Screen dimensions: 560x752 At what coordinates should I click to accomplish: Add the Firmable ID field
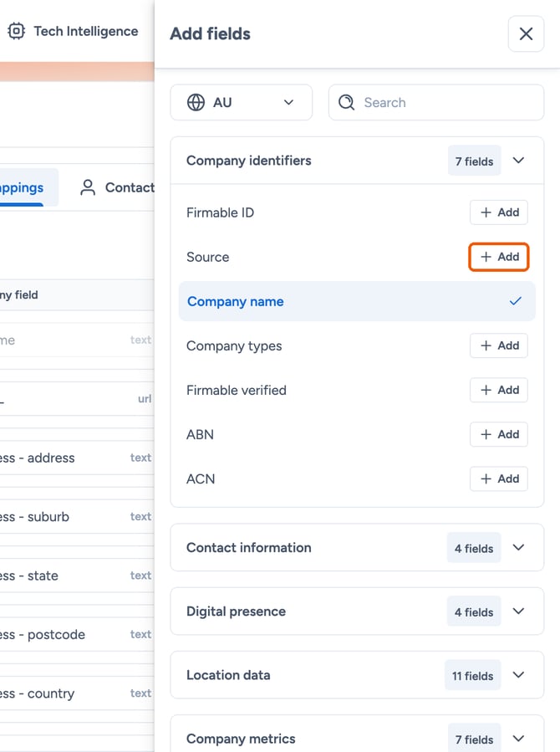[499, 212]
